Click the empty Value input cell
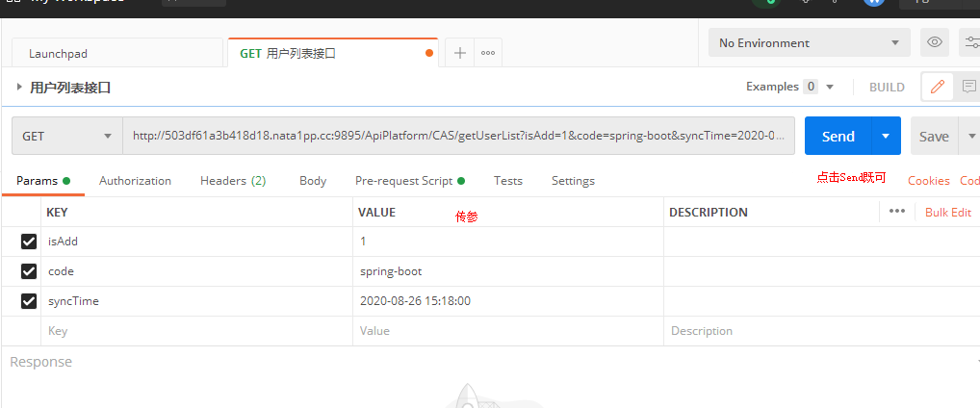The height and width of the screenshot is (408, 980). [508, 331]
